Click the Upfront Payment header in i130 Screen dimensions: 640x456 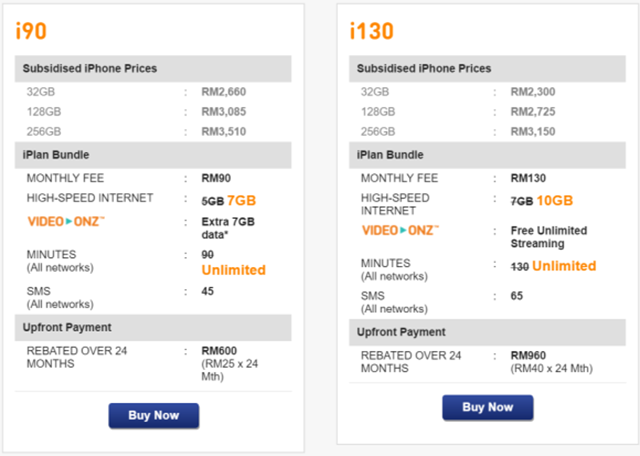click(x=487, y=332)
